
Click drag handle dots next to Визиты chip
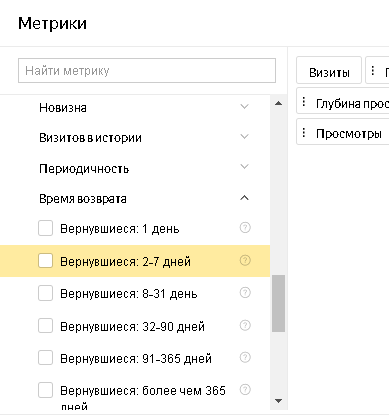373,70
